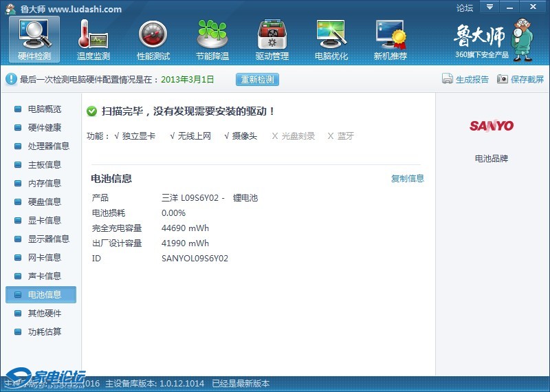
Task: Open the 硬件检测 hardware detection section
Action: coord(34,39)
